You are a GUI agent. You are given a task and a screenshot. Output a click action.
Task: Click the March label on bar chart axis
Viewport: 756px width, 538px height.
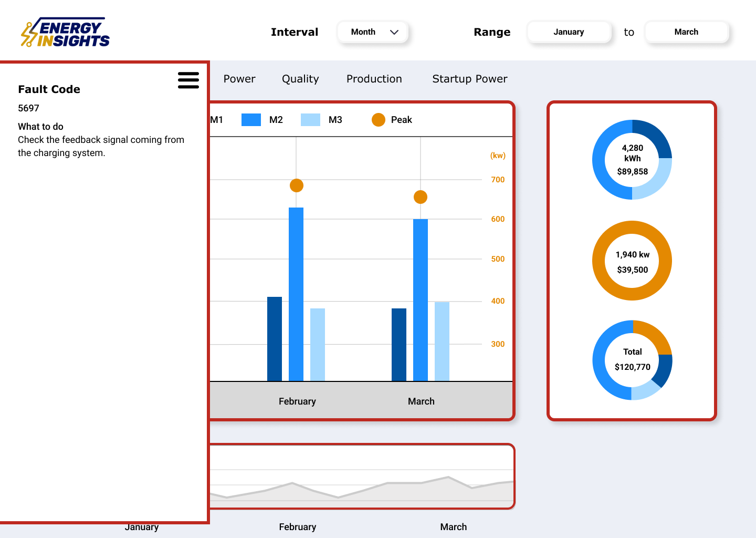coord(421,401)
